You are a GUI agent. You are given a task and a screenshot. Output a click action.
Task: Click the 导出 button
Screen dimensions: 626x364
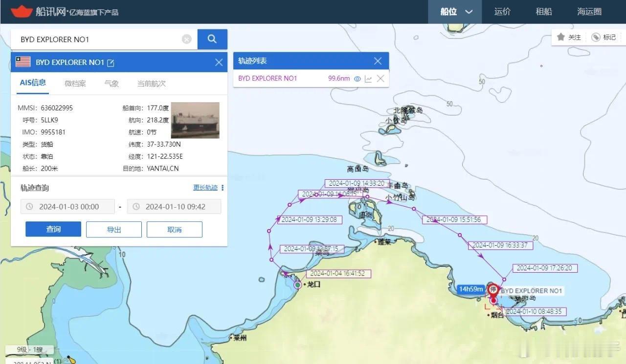[x=114, y=229]
